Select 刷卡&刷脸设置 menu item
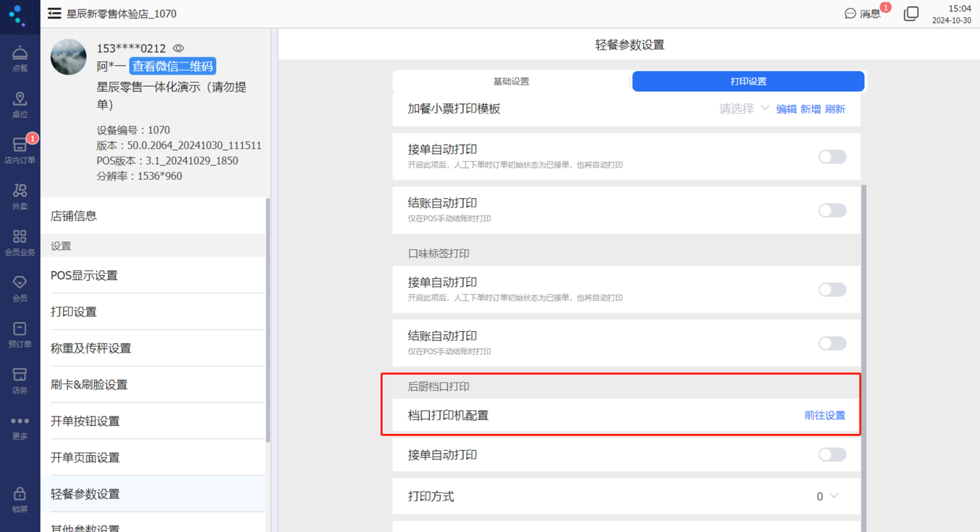The height and width of the screenshot is (532, 980). (153, 384)
